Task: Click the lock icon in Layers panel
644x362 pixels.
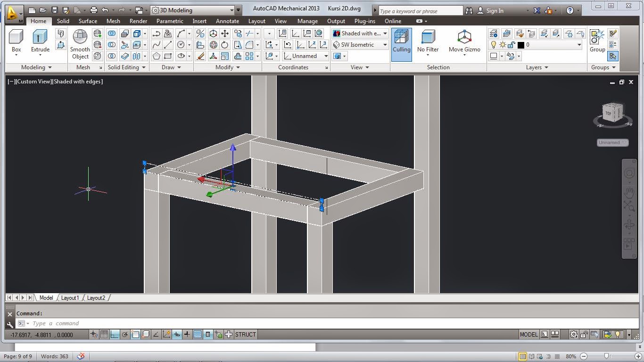Action: 511,45
